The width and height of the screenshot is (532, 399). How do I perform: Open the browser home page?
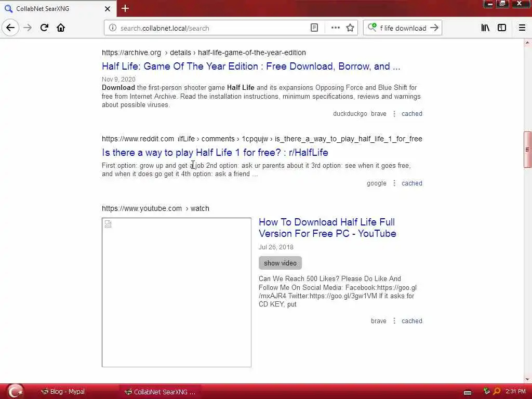61,28
